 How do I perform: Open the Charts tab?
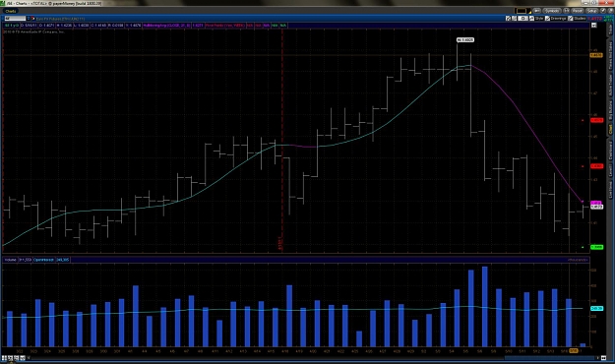(11, 12)
